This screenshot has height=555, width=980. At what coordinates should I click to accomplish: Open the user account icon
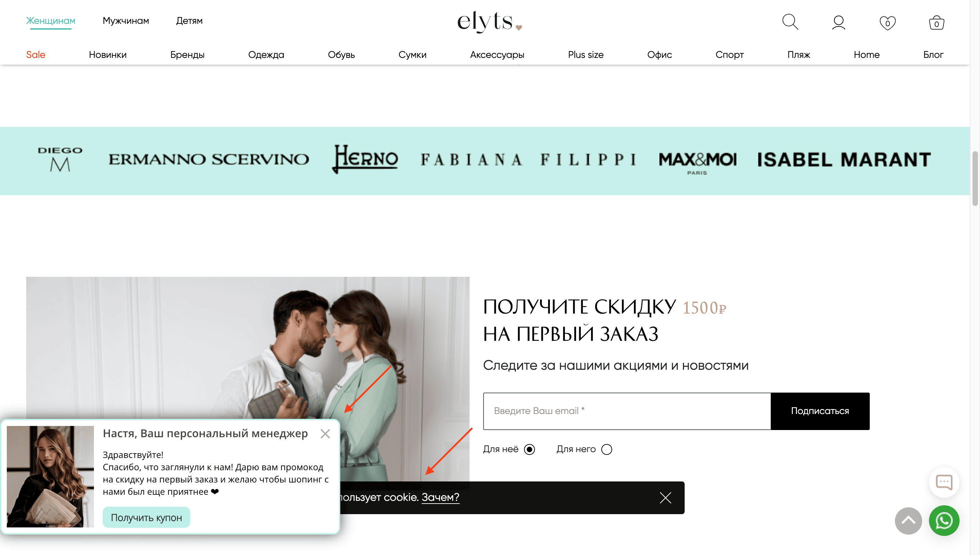click(x=839, y=22)
